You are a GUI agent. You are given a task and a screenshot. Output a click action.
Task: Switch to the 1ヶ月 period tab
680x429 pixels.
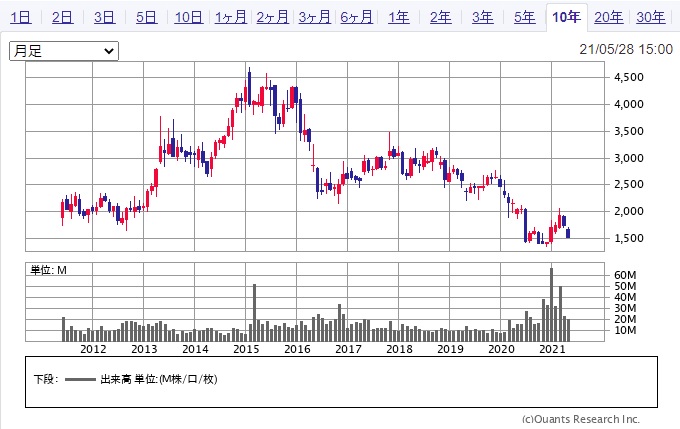[231, 17]
